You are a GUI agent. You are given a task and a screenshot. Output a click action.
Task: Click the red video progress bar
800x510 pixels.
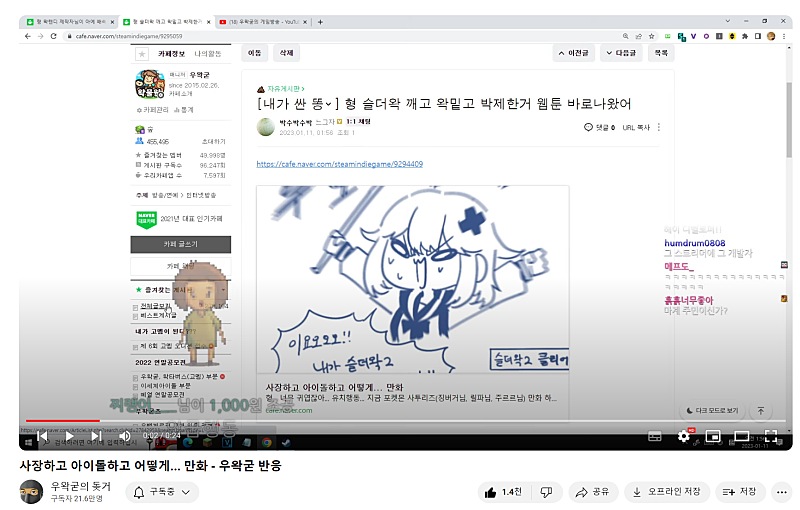tap(62, 421)
